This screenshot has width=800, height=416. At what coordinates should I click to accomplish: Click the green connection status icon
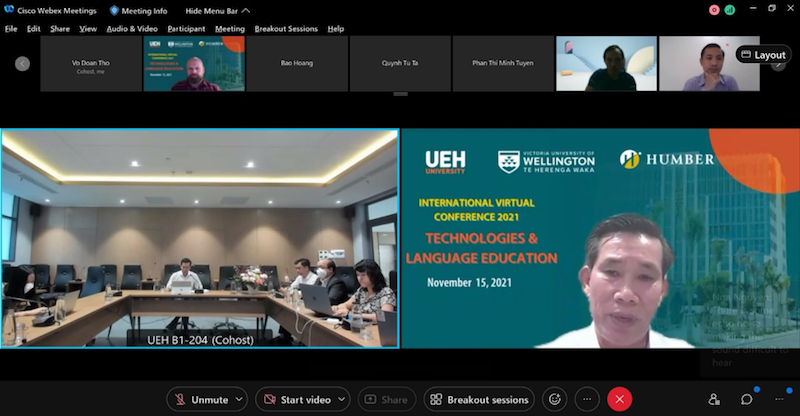(x=730, y=10)
